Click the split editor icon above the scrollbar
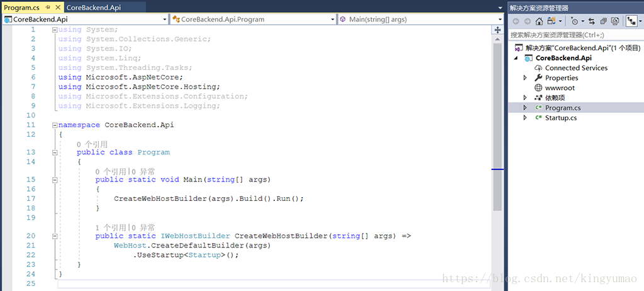Viewport: 644px width, 291px height. [x=497, y=30]
